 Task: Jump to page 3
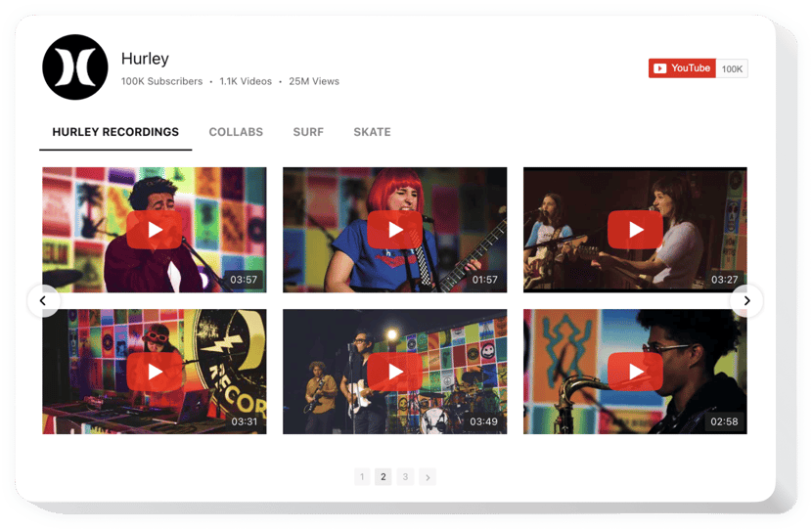click(x=405, y=477)
